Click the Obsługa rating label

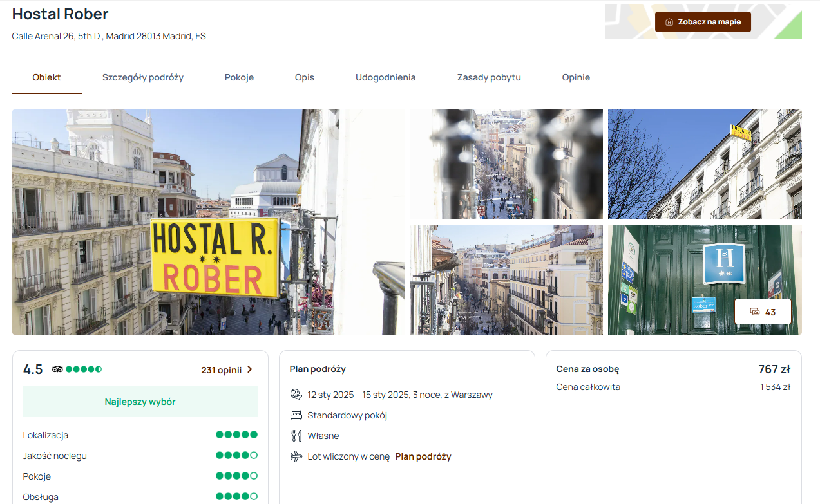(x=41, y=497)
